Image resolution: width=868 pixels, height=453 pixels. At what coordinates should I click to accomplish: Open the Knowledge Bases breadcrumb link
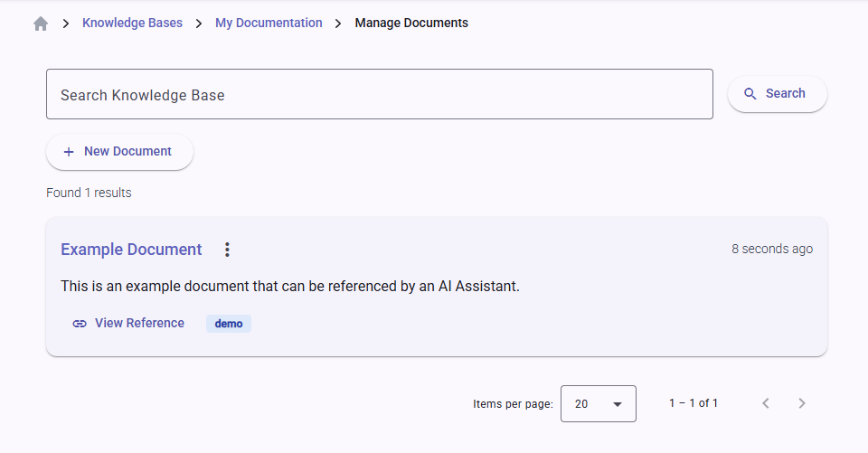click(x=132, y=23)
